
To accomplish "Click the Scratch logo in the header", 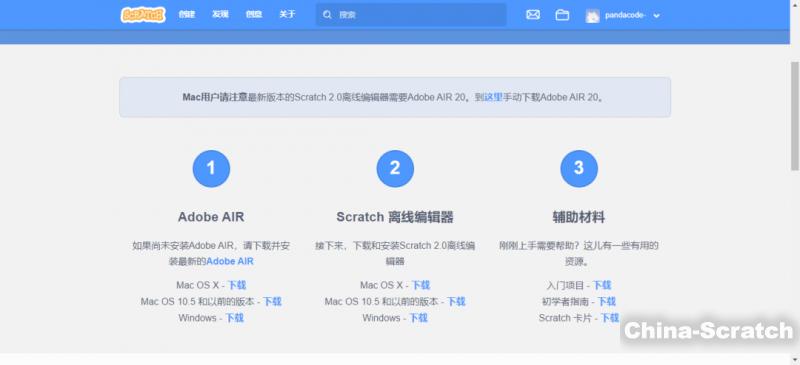I will pos(143,14).
